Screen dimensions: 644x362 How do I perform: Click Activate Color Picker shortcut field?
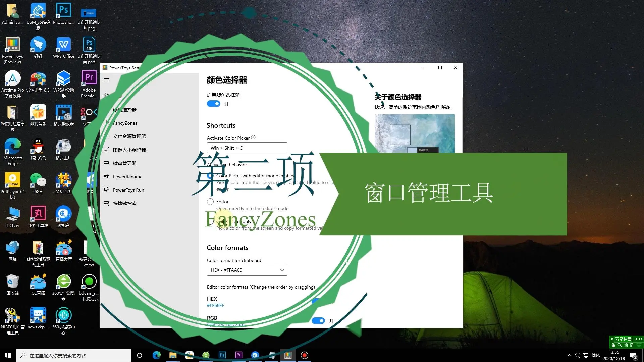(247, 148)
